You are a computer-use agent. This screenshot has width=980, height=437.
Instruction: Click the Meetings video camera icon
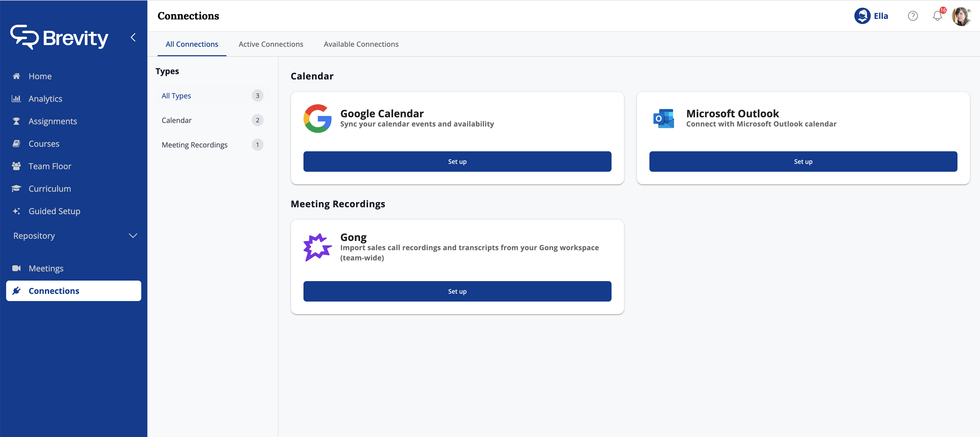[x=16, y=268]
